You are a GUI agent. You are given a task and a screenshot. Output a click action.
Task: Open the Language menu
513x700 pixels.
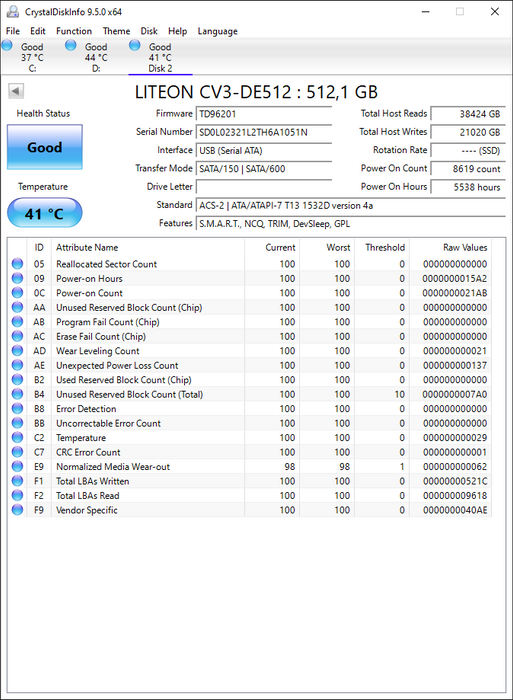pyautogui.click(x=217, y=31)
